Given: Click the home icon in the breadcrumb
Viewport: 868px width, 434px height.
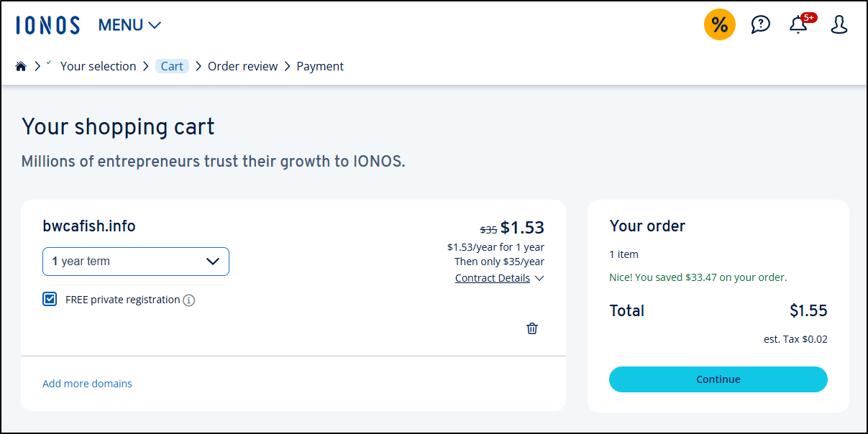Looking at the screenshot, I should pos(21,66).
